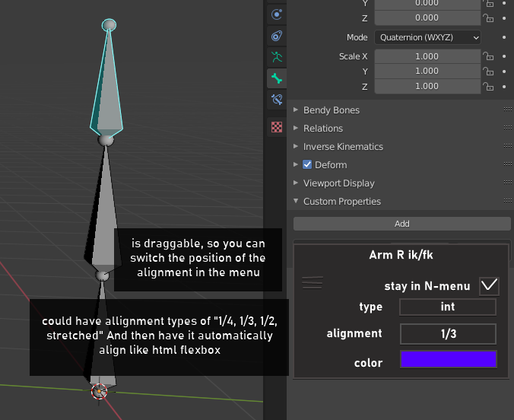Image resolution: width=514 pixels, height=420 pixels.
Task: Click the Scale Z value field
Action: pyautogui.click(x=427, y=86)
